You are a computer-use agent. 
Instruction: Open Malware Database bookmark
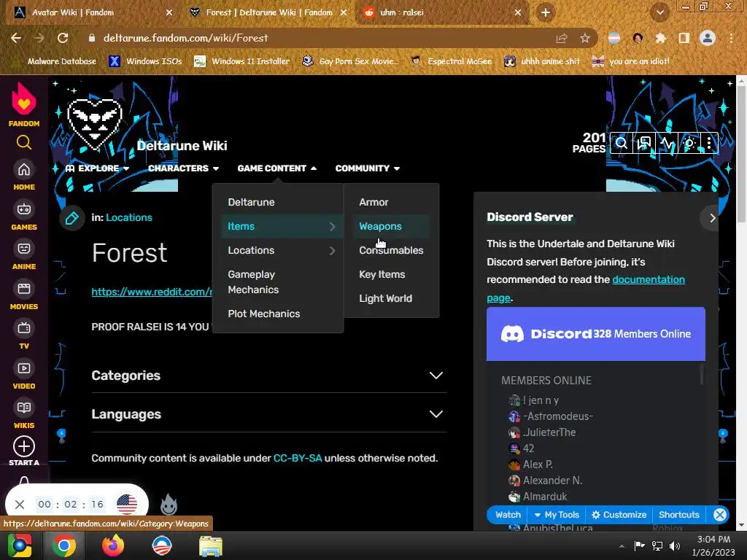(x=54, y=61)
